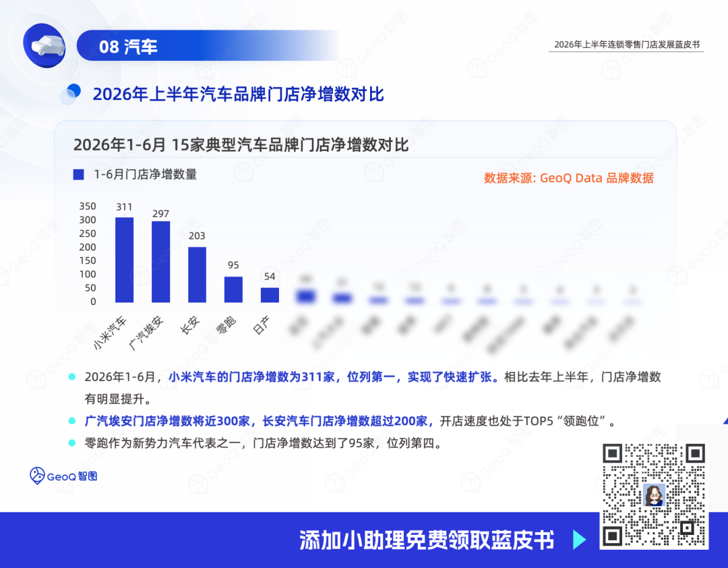Click the 日产 bar labeled 54
Viewport: 728px width, 568px height.
(x=270, y=295)
